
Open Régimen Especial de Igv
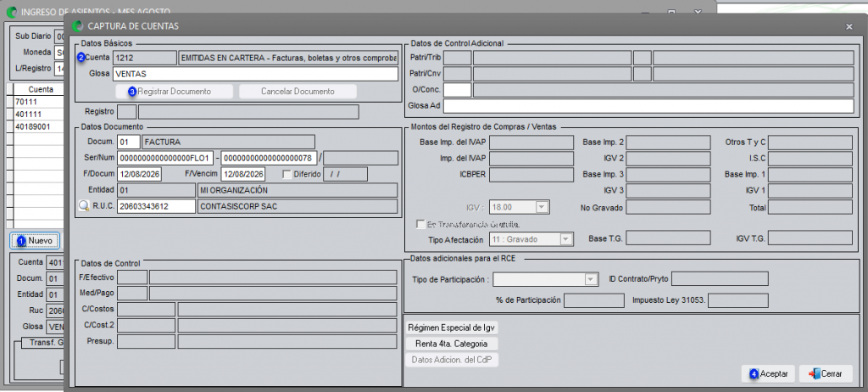point(451,328)
